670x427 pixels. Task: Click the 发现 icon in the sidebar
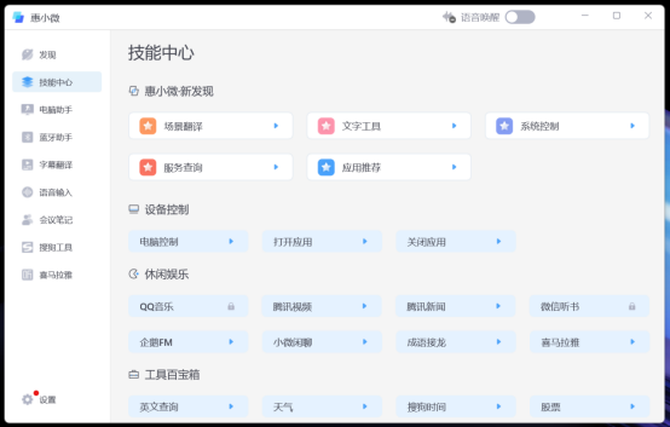click(x=27, y=55)
